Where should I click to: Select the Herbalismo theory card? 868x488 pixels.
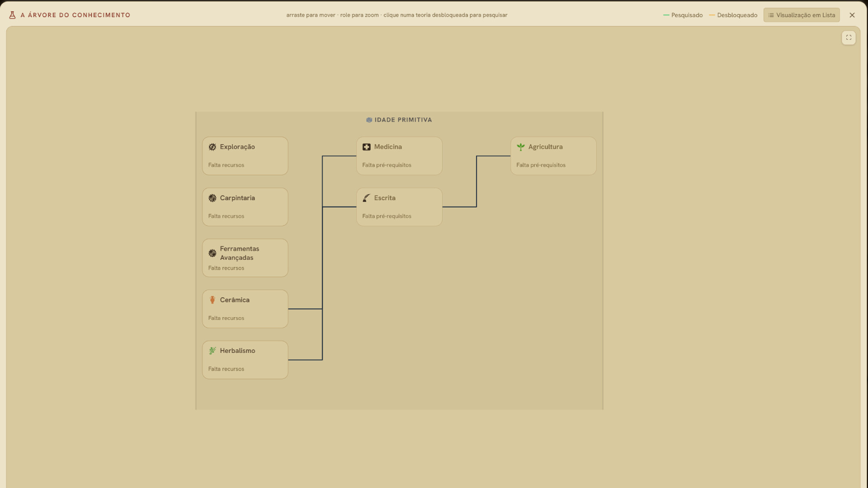(x=245, y=360)
